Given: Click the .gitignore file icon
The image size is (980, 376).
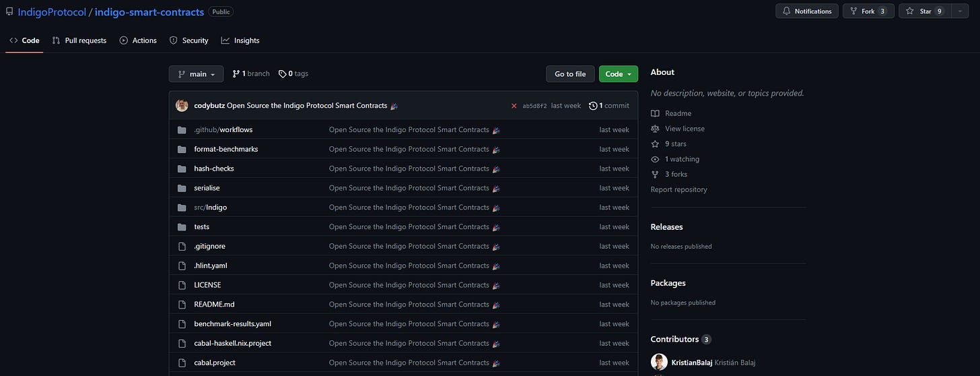Looking at the screenshot, I should coord(182,247).
